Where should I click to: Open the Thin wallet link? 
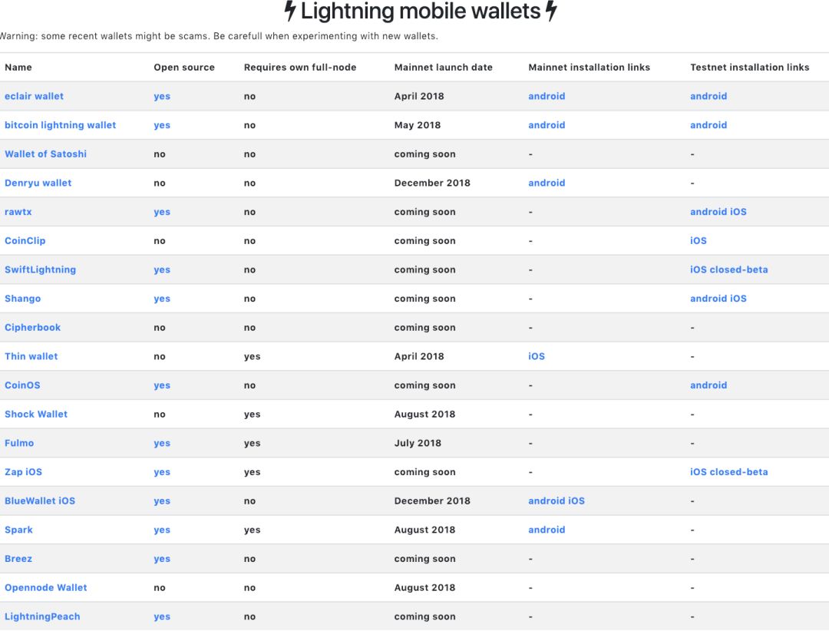tap(31, 356)
